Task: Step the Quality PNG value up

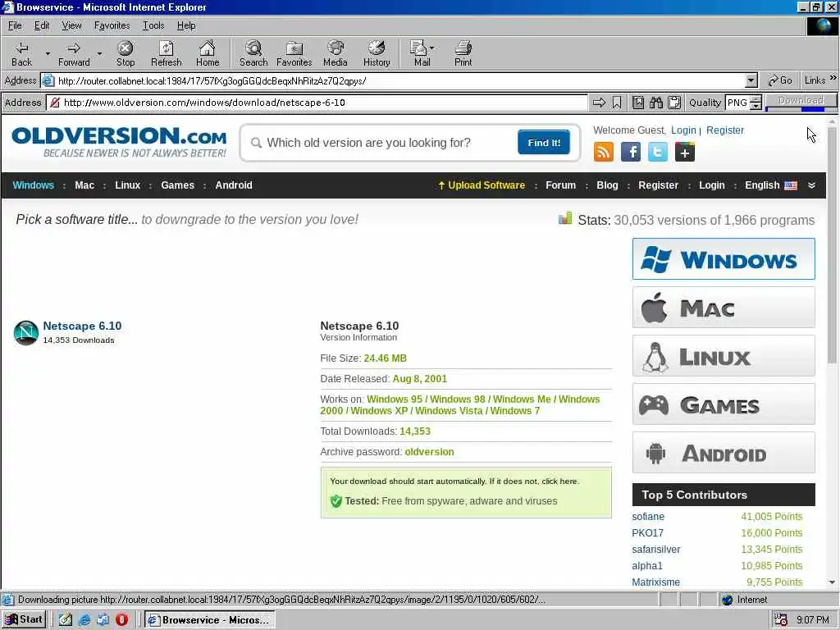Action: tap(756, 98)
